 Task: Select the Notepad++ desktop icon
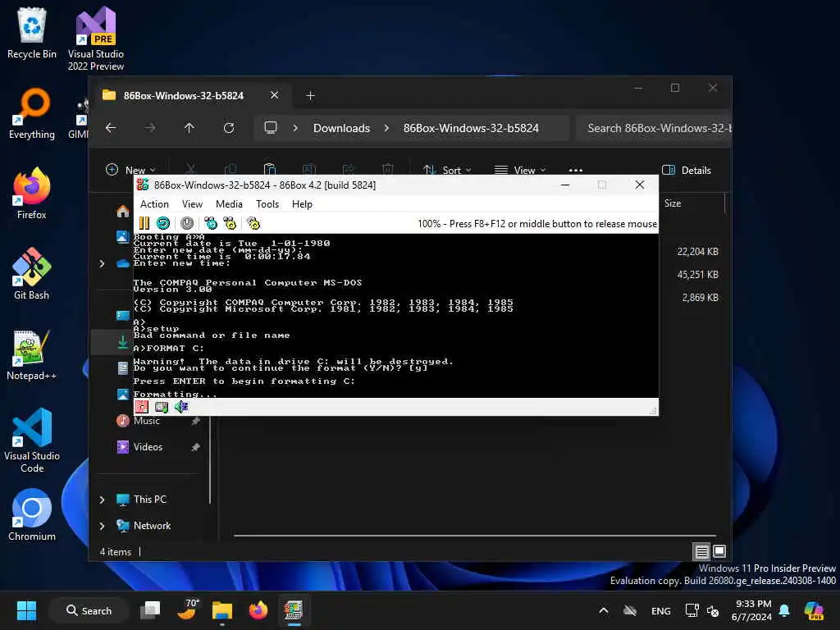32,354
